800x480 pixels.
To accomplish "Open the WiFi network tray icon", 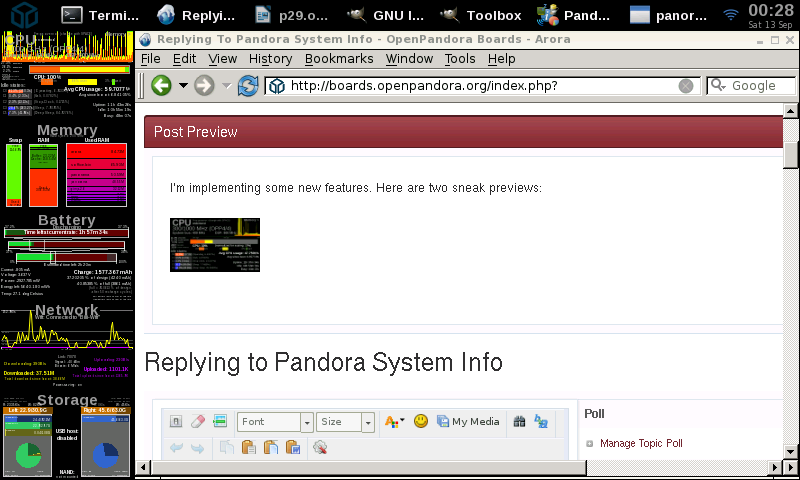I will coord(732,15).
